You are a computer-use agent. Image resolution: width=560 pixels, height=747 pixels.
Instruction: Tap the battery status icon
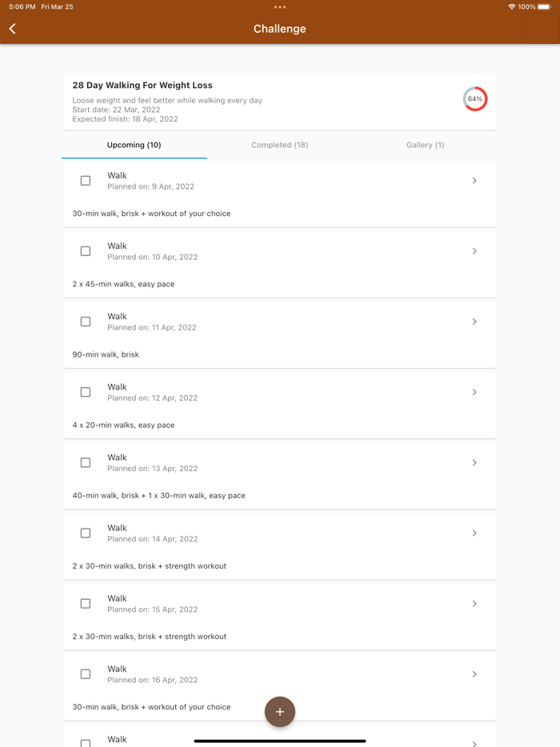[x=544, y=6]
